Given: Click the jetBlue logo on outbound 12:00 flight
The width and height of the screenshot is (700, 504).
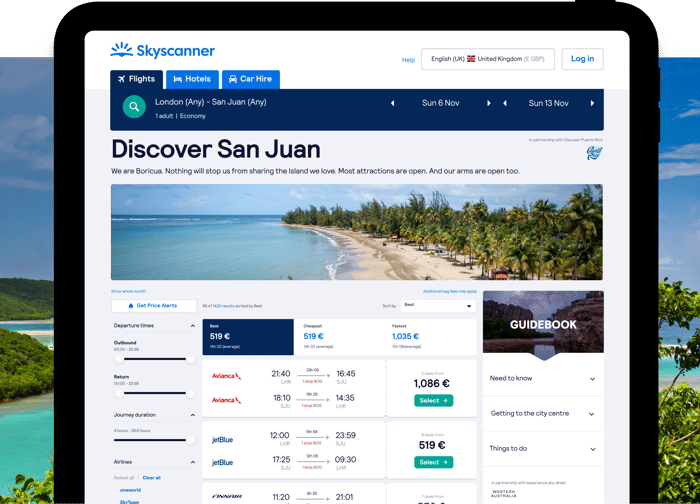Looking at the screenshot, I should coord(222,440).
